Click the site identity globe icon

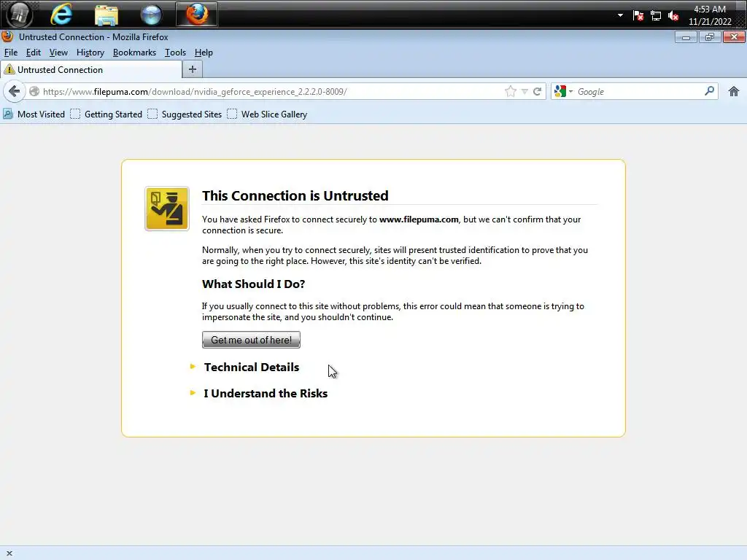tap(34, 91)
